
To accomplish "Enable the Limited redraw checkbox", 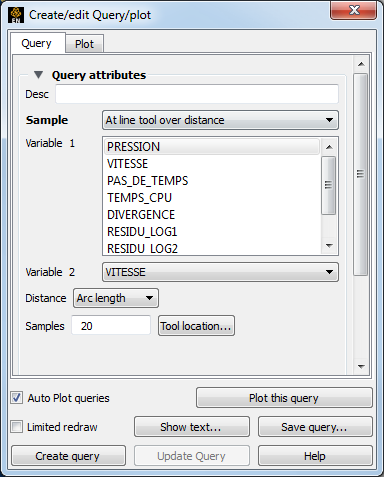I will [17, 427].
